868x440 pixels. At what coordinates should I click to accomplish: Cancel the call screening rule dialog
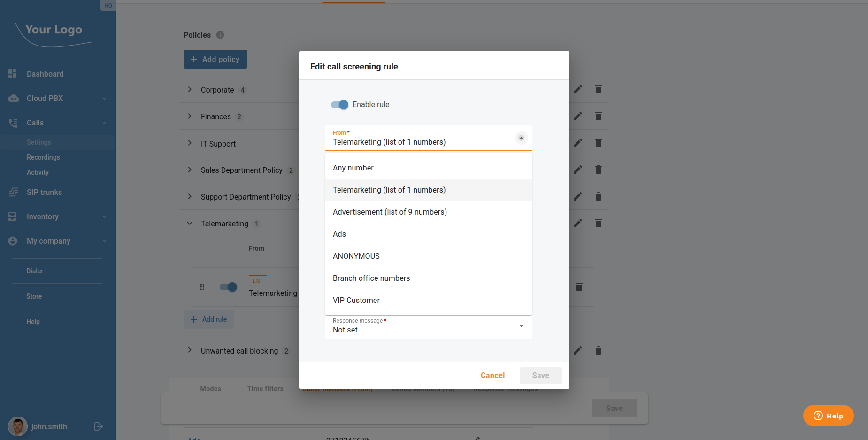coord(492,376)
